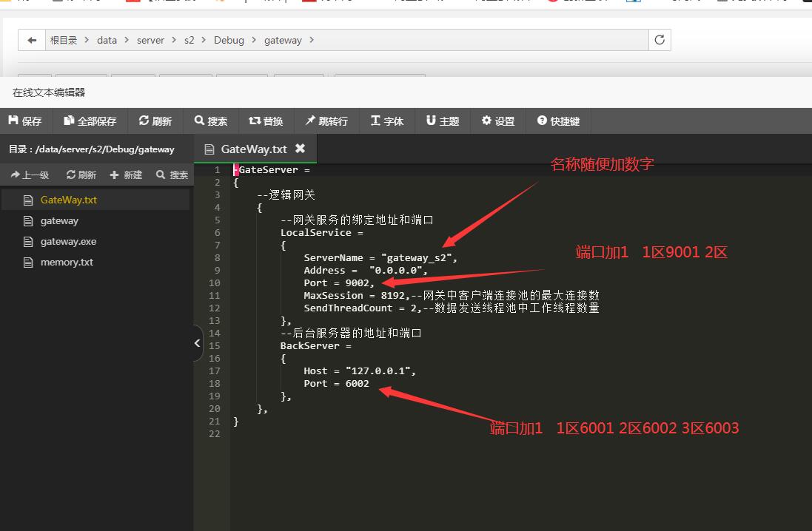Click the 跳转行 (Go to Line) icon
The width and height of the screenshot is (812, 531).
coord(326,120)
